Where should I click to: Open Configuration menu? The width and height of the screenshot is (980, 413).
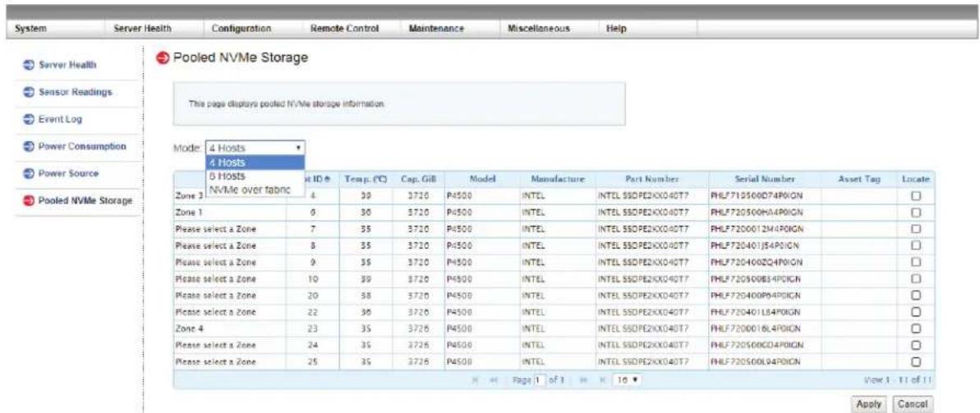[241, 29]
